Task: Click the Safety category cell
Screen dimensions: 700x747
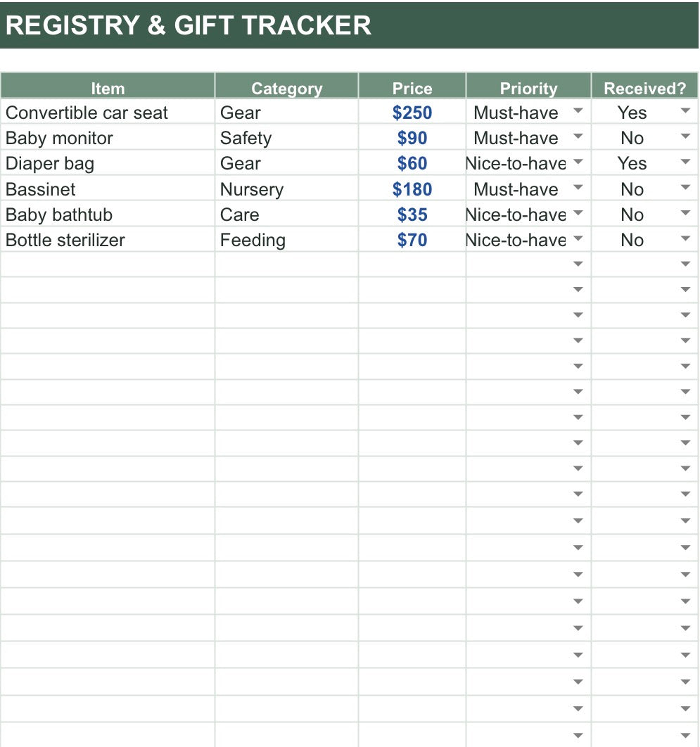Action: [x=286, y=138]
